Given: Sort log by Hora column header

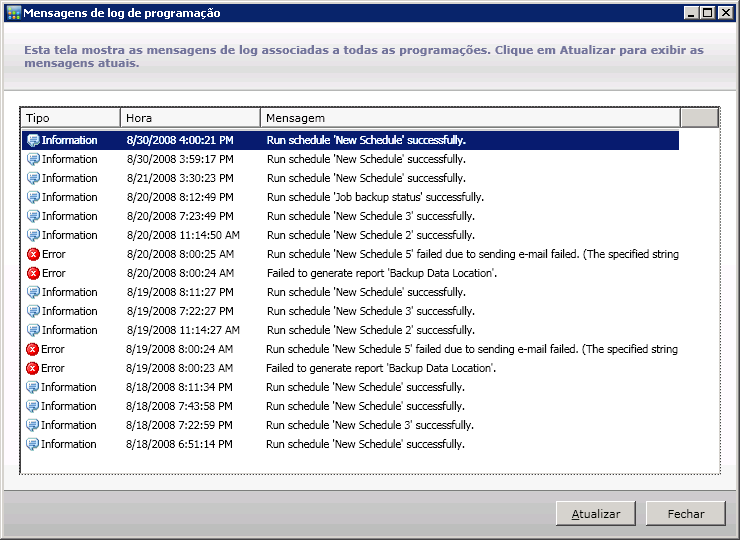Looking at the screenshot, I should pos(190,118).
